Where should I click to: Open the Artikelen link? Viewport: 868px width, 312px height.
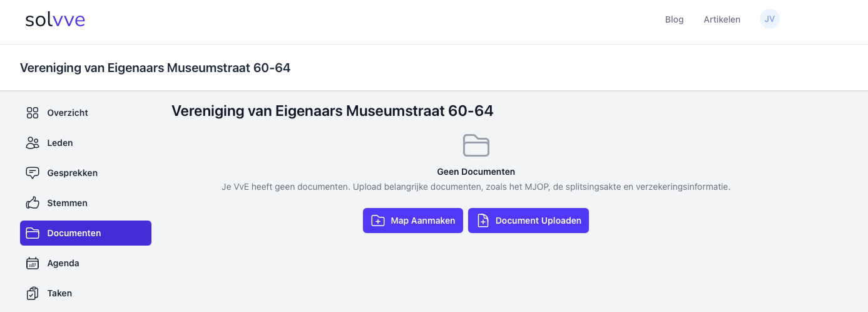[722, 19]
